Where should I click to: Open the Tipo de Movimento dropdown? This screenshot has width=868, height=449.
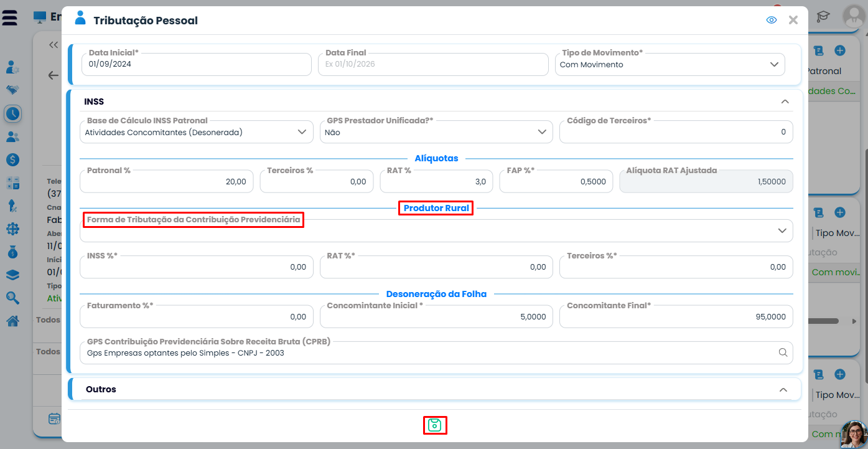670,65
